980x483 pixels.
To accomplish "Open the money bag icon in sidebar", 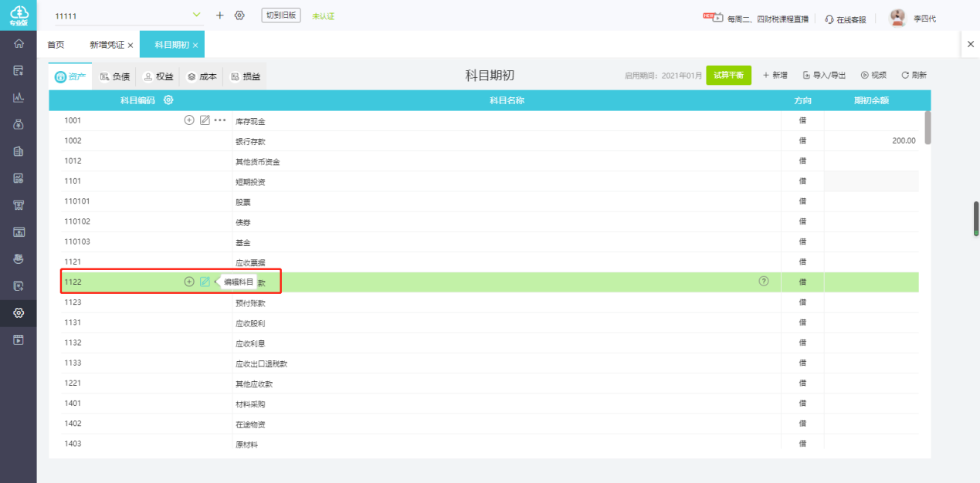I will (19, 124).
